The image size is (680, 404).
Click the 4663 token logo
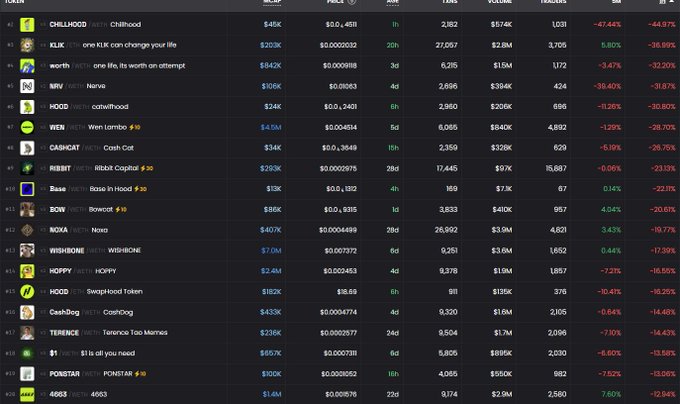(x=27, y=394)
